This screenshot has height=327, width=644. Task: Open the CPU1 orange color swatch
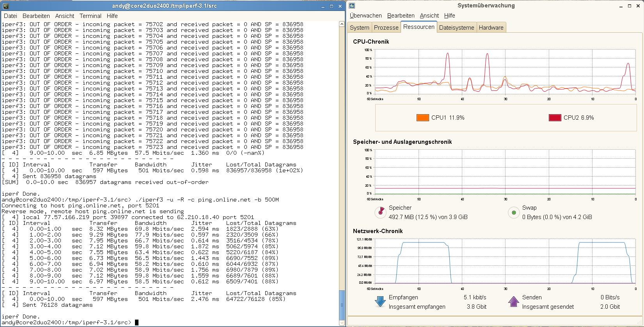(423, 118)
